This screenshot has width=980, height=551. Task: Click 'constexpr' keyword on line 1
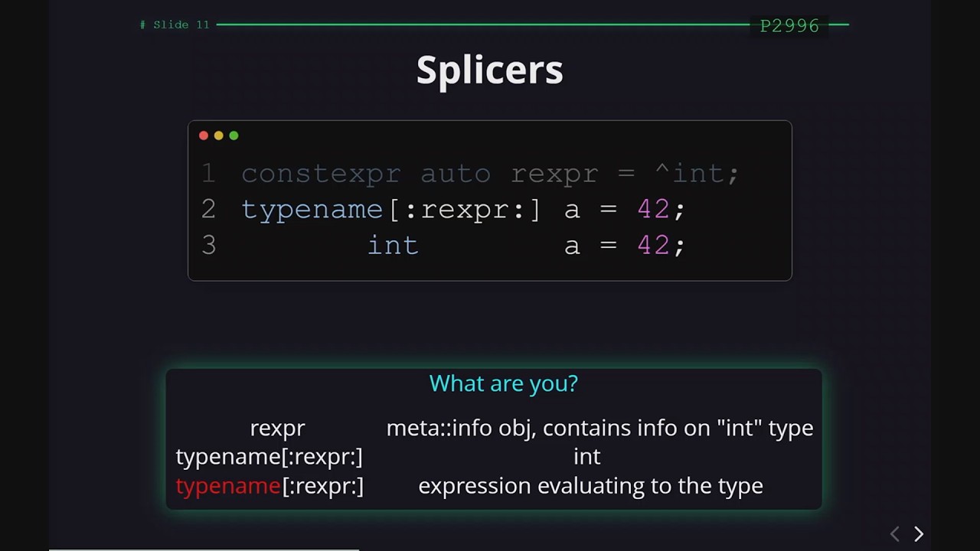[x=321, y=174]
